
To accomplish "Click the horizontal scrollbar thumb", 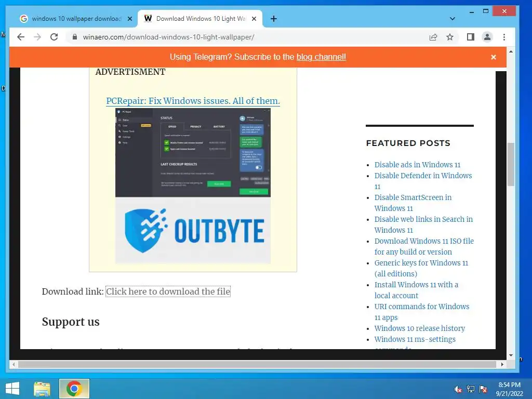I will coord(258,364).
